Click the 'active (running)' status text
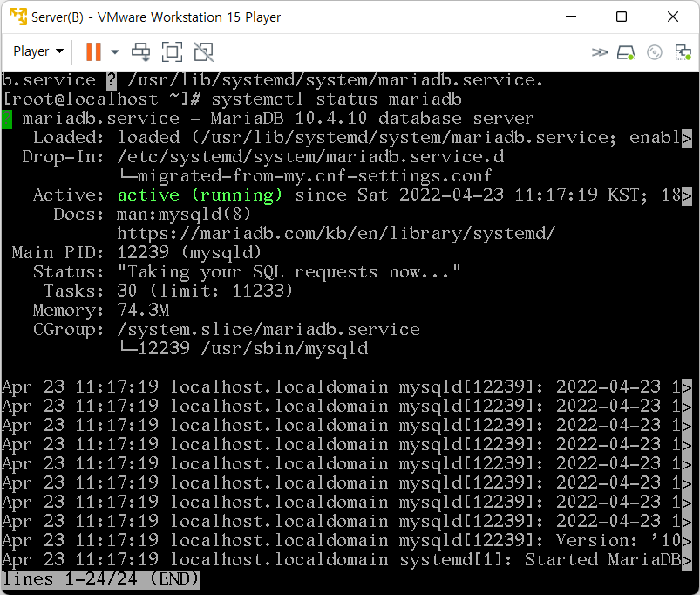700x595 pixels. [x=200, y=195]
